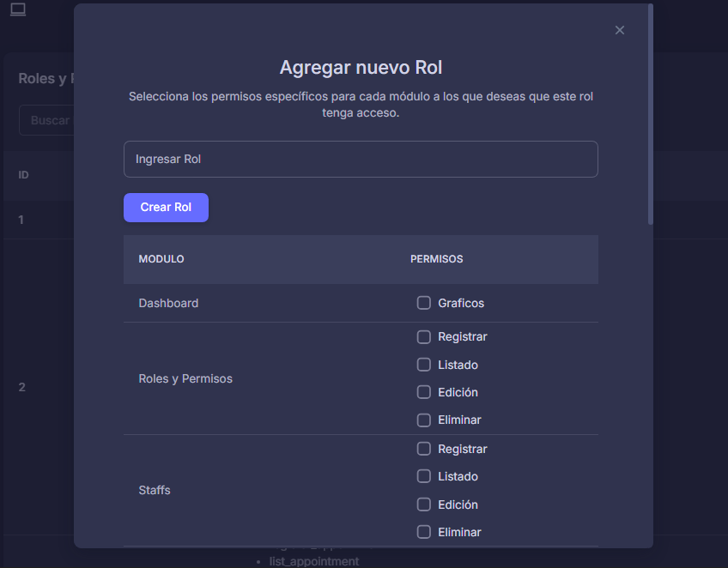Select Edición permission for Staffs
728x568 pixels.
(423, 505)
